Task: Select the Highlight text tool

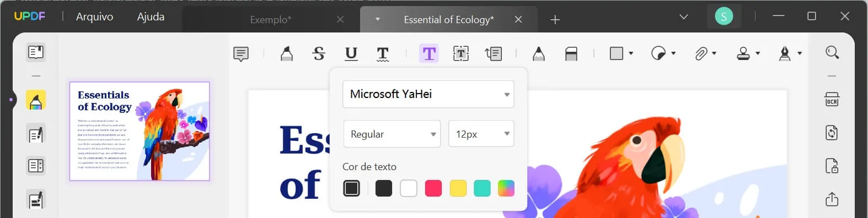Action: (x=287, y=53)
